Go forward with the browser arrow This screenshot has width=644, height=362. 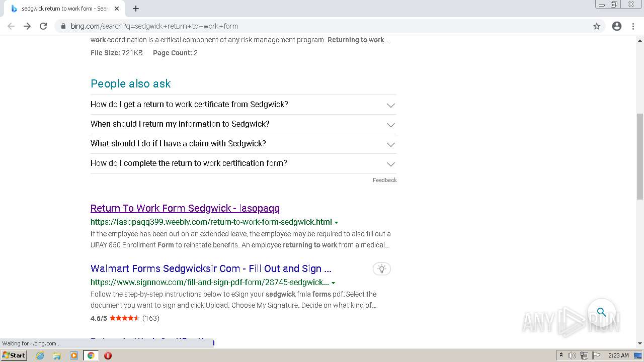[27, 26]
